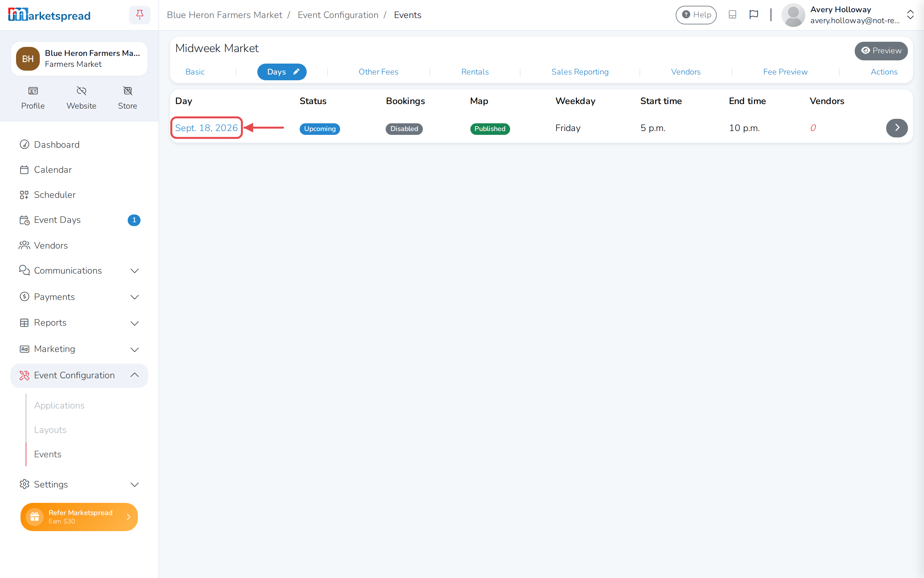Viewport: 924px width, 578px height.
Task: Click the flag icon in header
Action: click(x=754, y=14)
